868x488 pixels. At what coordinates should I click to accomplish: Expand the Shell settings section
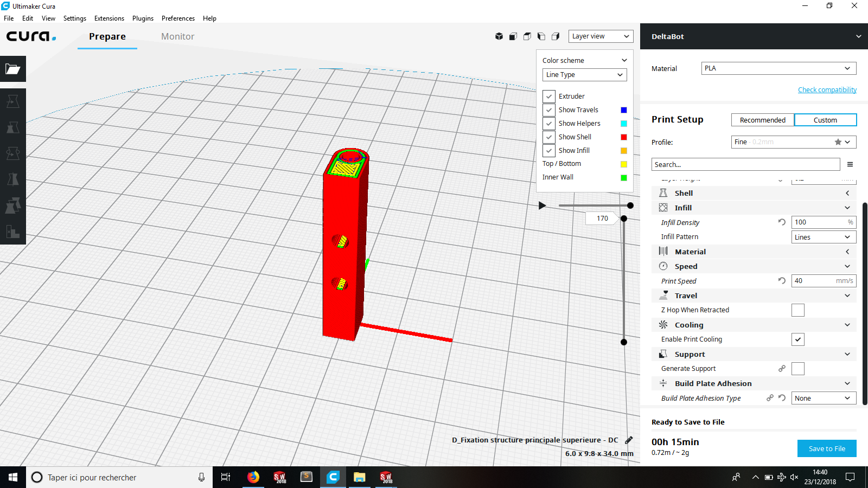click(754, 193)
